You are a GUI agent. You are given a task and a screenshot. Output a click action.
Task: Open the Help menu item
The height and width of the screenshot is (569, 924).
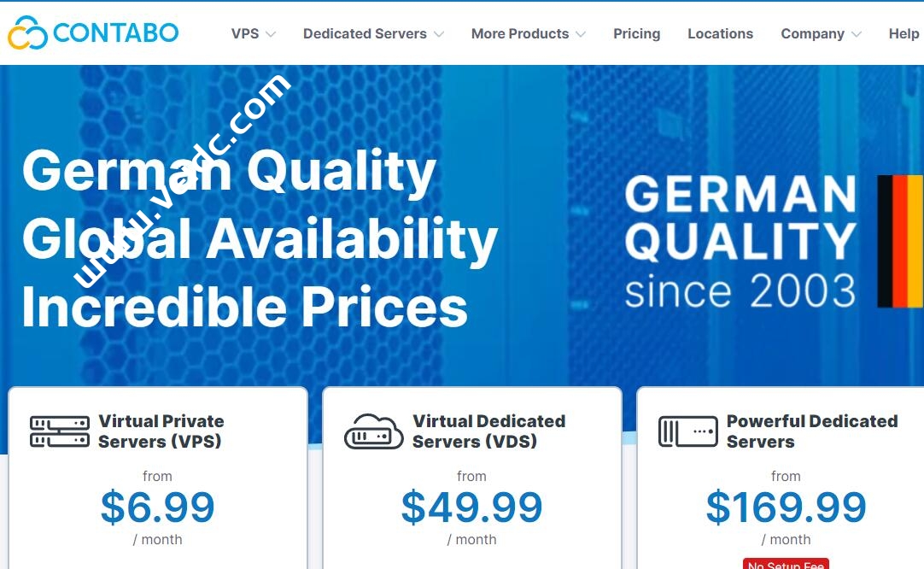(x=904, y=34)
